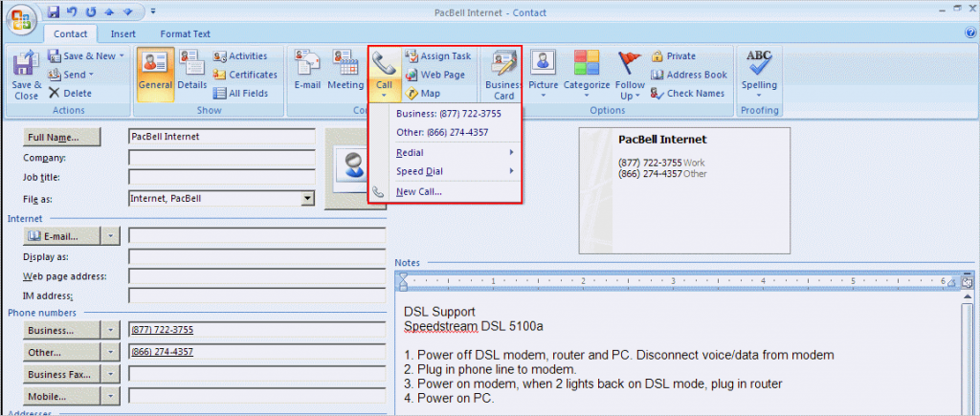Viewport: 980px width, 416px height.
Task: Click the Business Fax... button
Action: (x=62, y=374)
